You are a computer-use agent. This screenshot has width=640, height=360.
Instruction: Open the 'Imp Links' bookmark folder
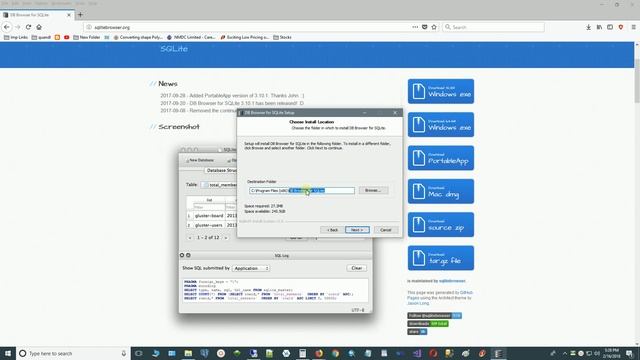tap(16, 37)
